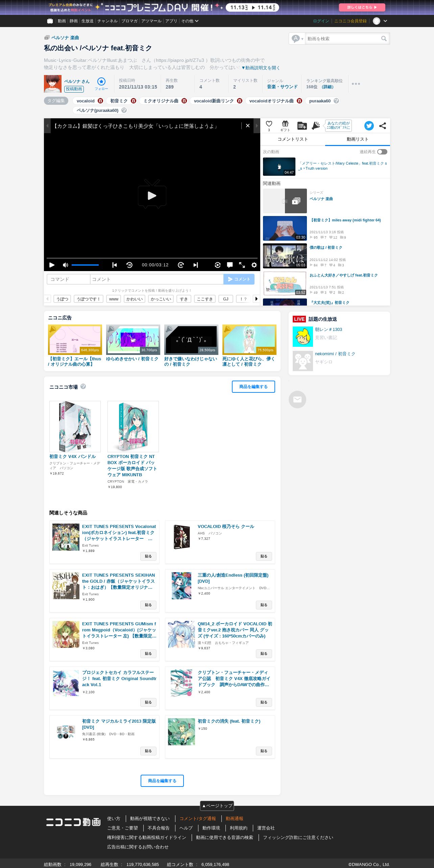434x868 pixels.
Task: Adjust the volume slider
Action: tap(85, 265)
